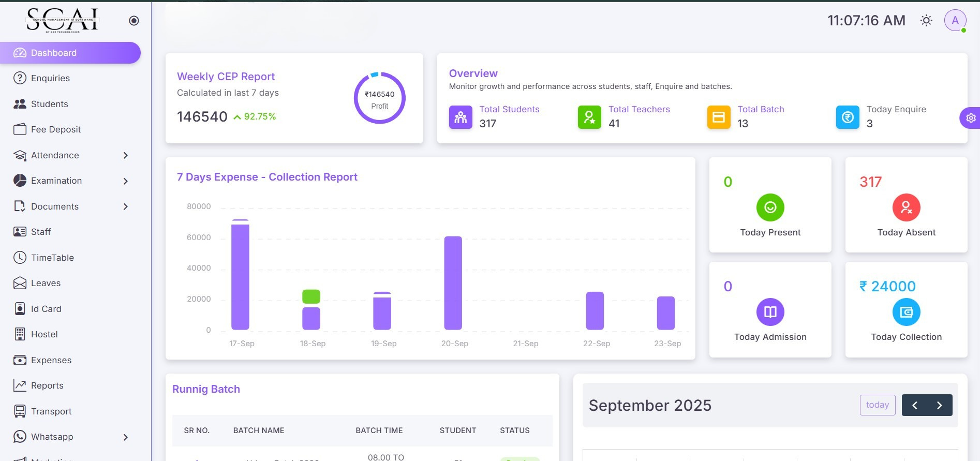This screenshot has width=980, height=461.
Task: Click the Reports line-chart icon
Action: coord(20,385)
